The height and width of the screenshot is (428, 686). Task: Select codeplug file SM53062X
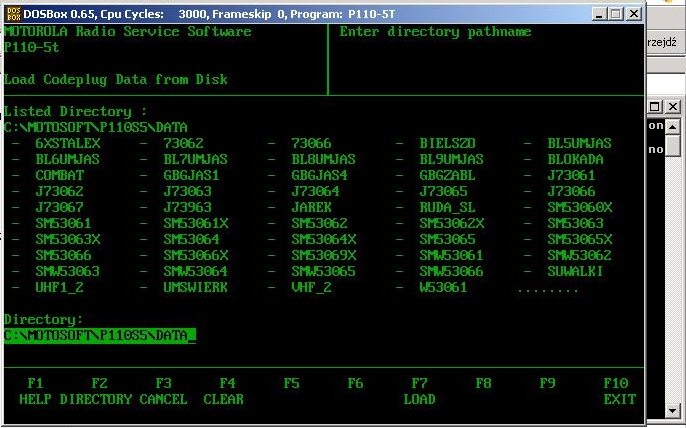[452, 223]
